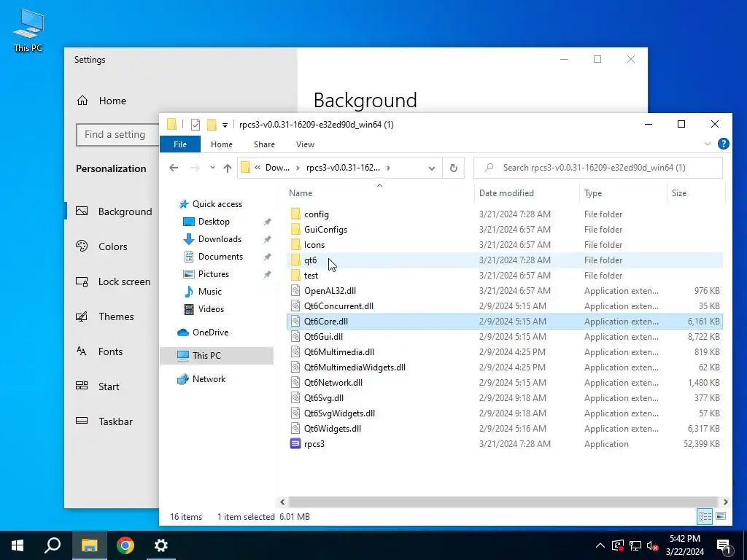The image size is (747, 560).
Task: Click the New folder quick access icon
Action: [x=212, y=125]
